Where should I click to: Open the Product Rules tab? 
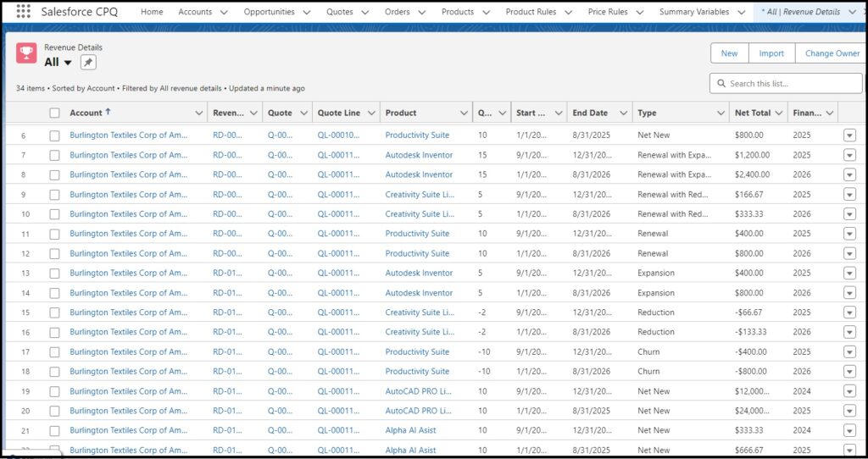[x=531, y=12]
